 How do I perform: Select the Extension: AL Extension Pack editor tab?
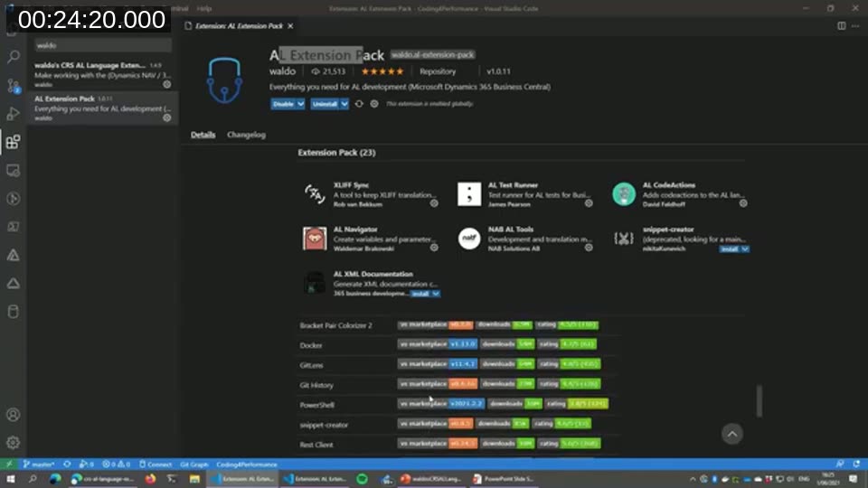[239, 25]
